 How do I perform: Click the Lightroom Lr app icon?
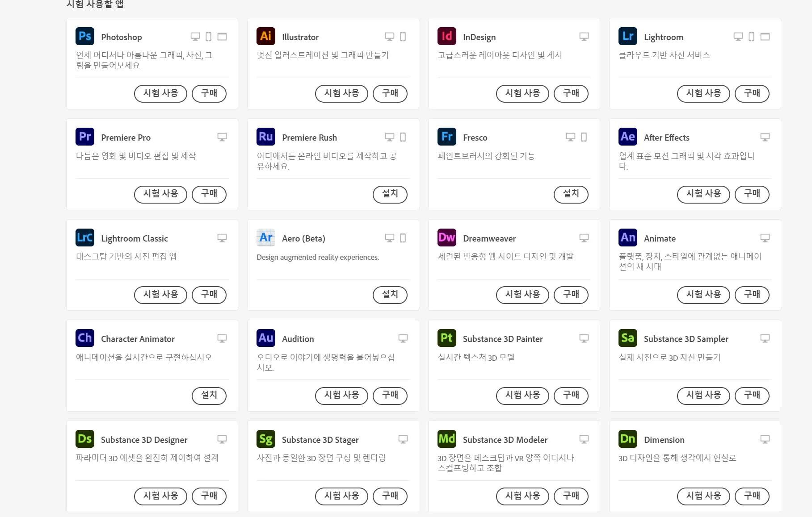click(628, 36)
